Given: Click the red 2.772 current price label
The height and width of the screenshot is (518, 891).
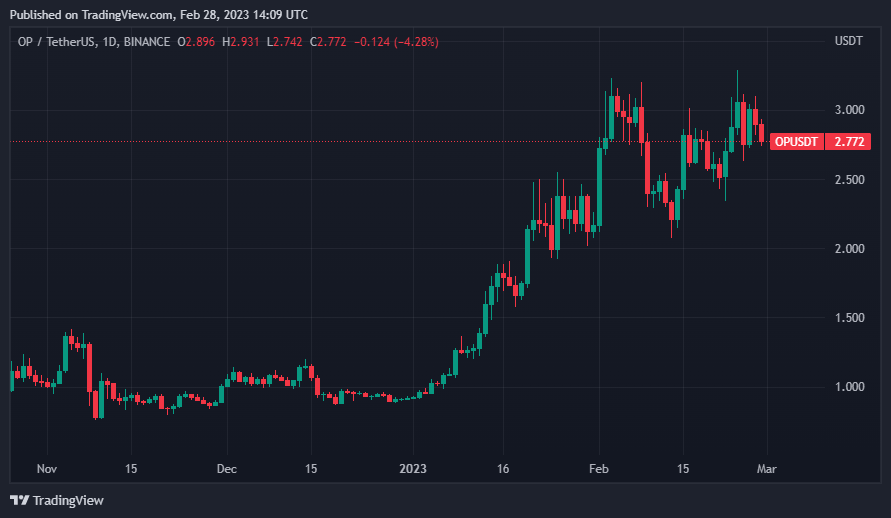Looking at the screenshot, I should (x=850, y=143).
